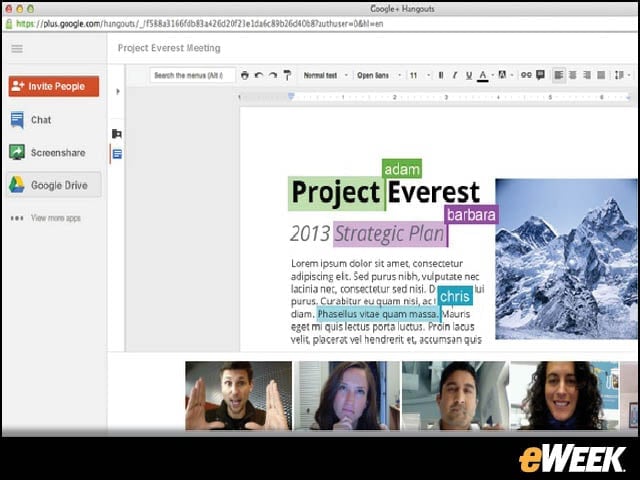The height and width of the screenshot is (480, 640).
Task: Align text left
Action: 559,75
